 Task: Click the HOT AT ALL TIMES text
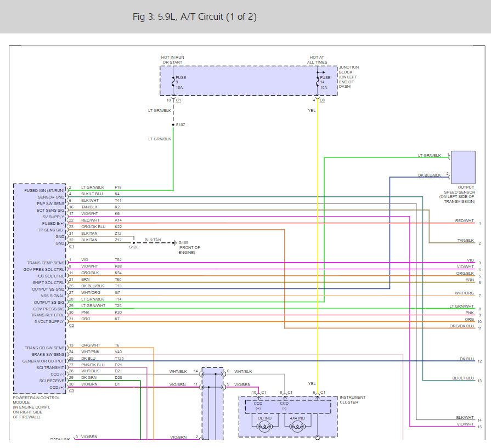[x=317, y=60]
